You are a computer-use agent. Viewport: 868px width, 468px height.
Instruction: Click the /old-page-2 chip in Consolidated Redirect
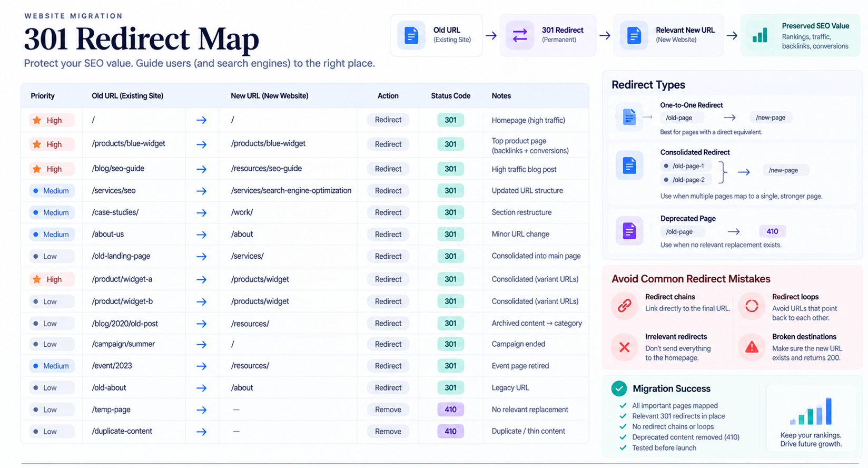click(686, 180)
